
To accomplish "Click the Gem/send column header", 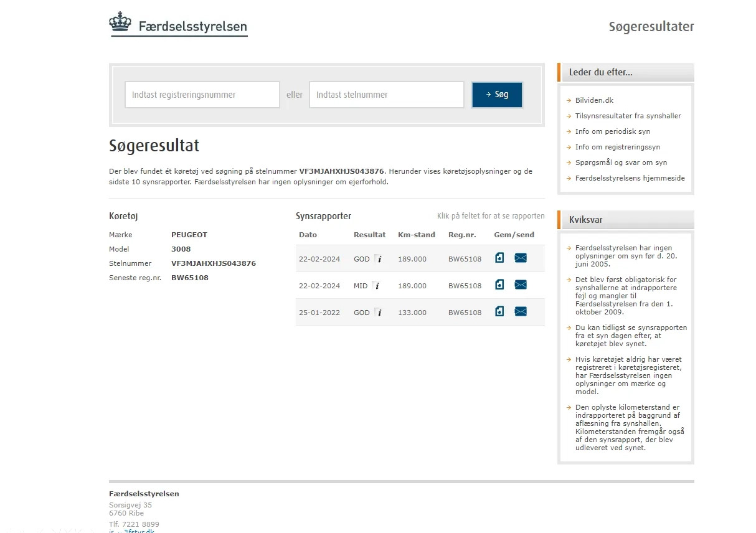I will [x=514, y=235].
